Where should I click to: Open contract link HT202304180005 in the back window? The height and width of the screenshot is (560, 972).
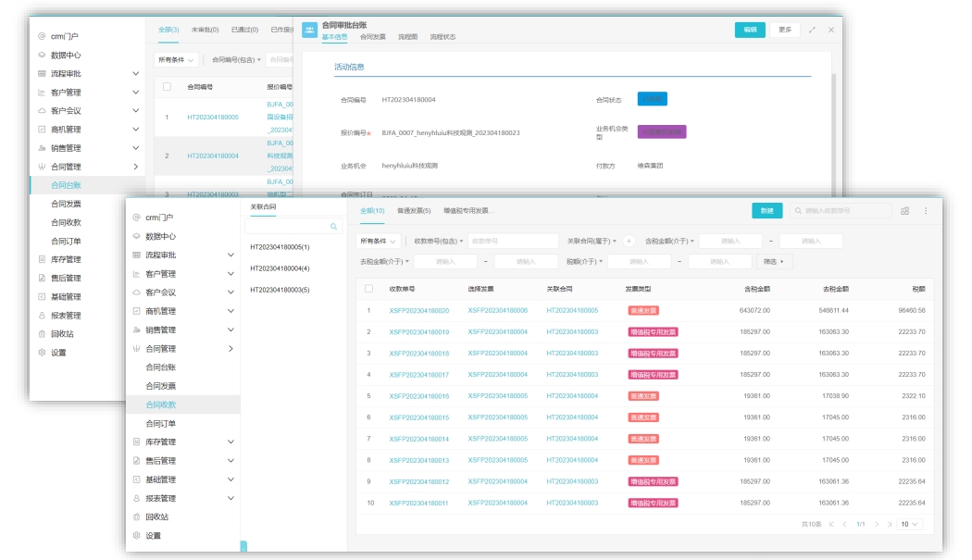pyautogui.click(x=213, y=118)
